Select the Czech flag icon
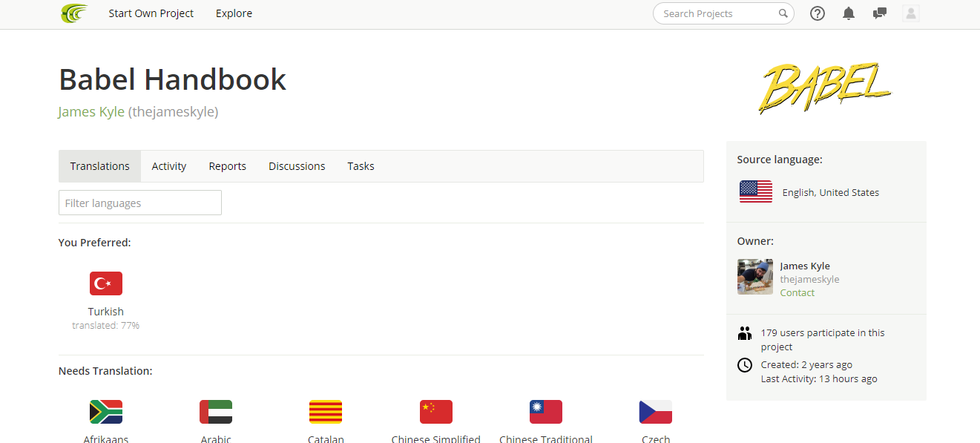 656,412
